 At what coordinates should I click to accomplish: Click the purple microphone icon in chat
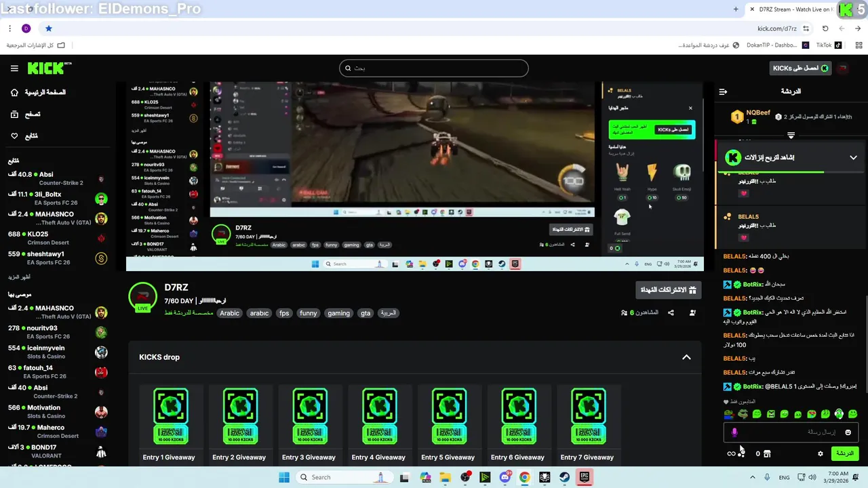coord(734,432)
